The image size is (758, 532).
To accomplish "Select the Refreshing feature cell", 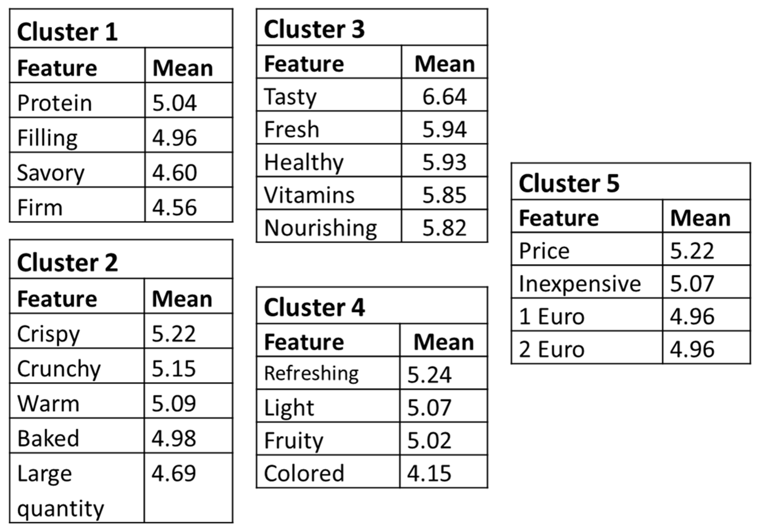I will 328,373.
